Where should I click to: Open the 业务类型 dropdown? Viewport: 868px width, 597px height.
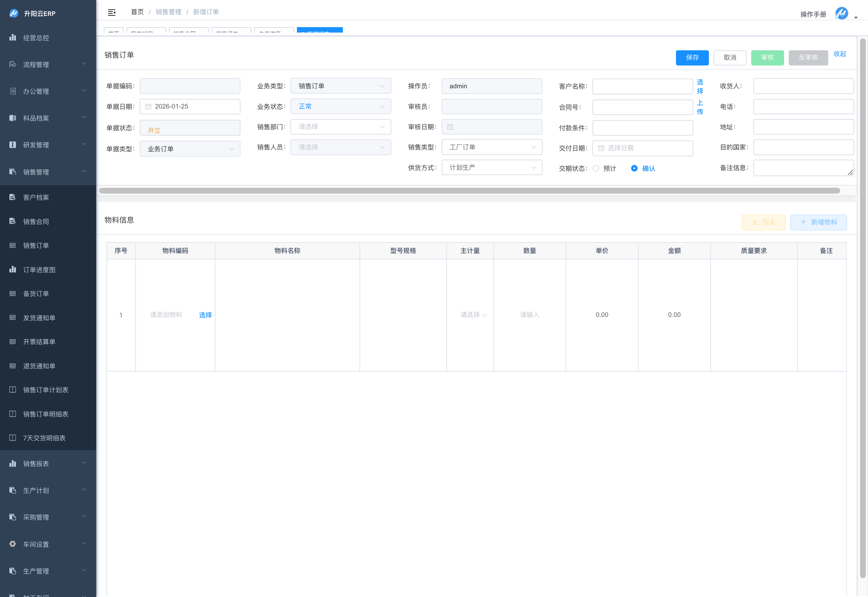341,86
